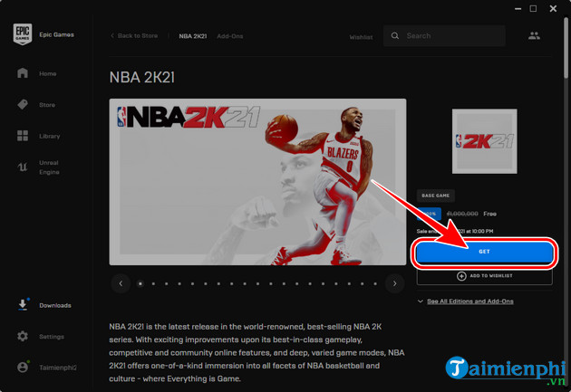571x392 pixels.
Task: Click the Taimienphi2 username label
Action: tap(57, 368)
